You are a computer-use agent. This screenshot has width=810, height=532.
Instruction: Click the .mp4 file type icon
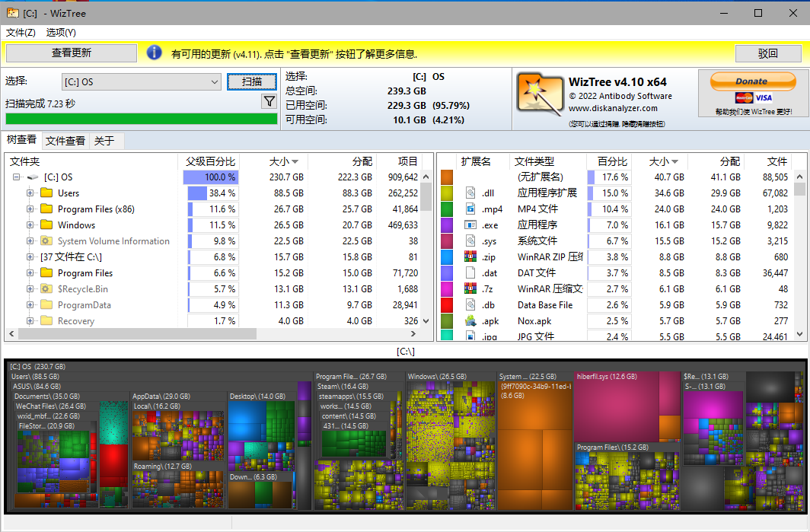click(x=470, y=209)
